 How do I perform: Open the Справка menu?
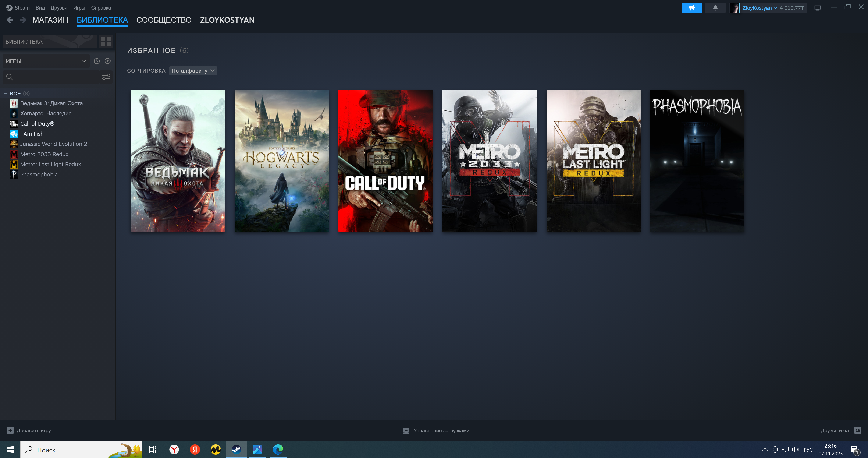[101, 8]
